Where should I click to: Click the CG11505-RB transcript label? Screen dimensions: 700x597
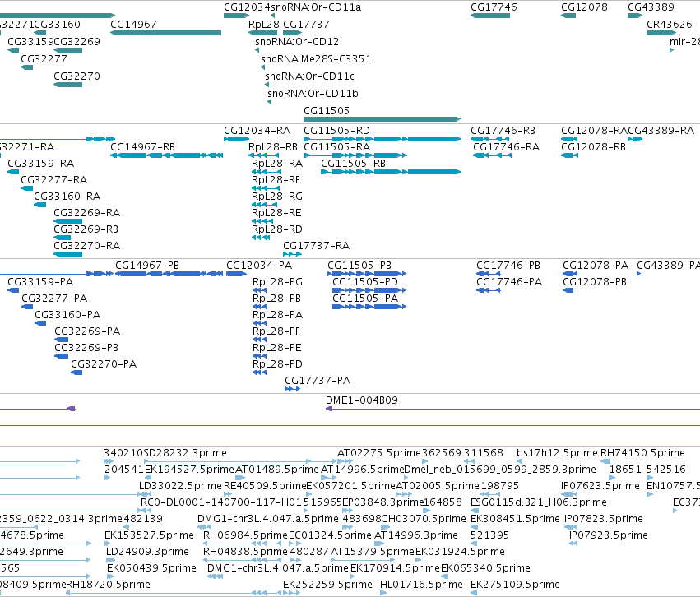click(354, 164)
